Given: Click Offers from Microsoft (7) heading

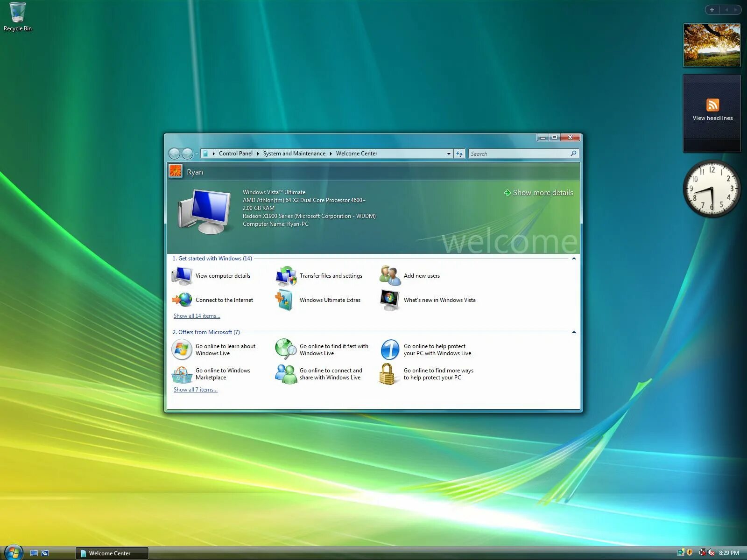Looking at the screenshot, I should point(206,332).
